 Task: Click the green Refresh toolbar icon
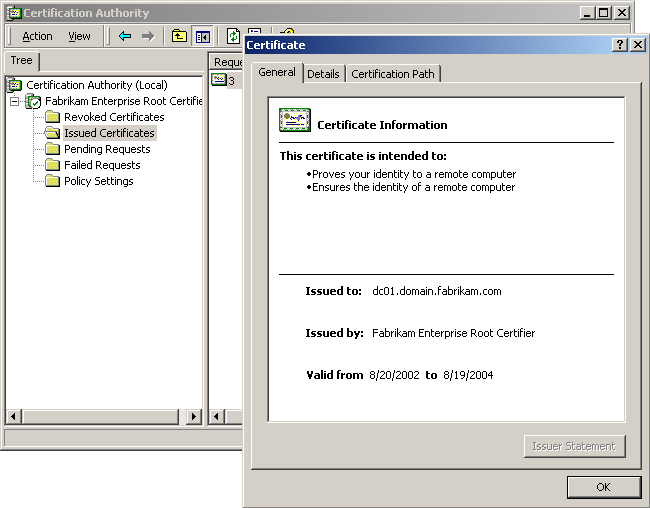coord(233,36)
